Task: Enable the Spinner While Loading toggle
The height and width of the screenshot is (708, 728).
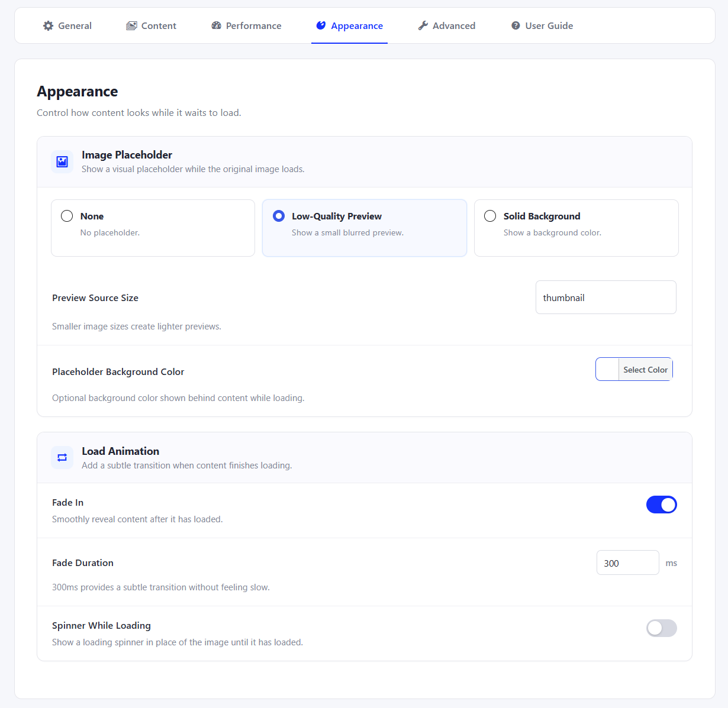Action: tap(662, 628)
